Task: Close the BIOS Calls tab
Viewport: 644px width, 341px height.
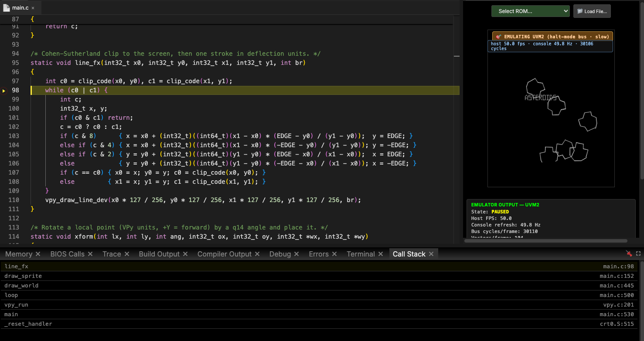Action: click(x=90, y=254)
